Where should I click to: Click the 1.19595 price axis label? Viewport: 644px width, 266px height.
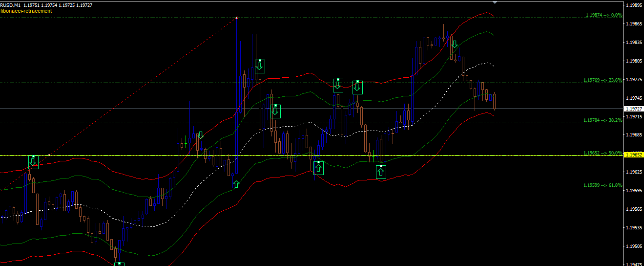pyautogui.click(x=634, y=191)
